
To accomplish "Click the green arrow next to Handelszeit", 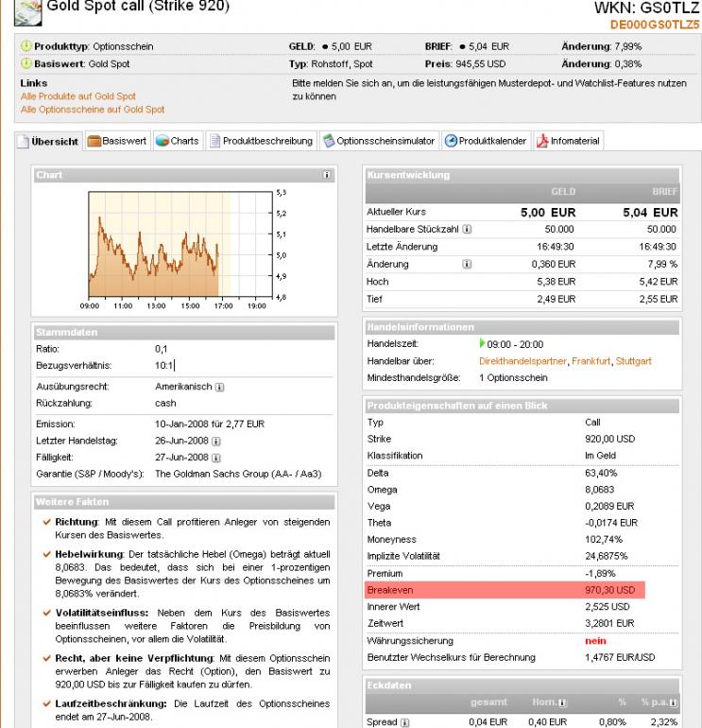I will (482, 343).
